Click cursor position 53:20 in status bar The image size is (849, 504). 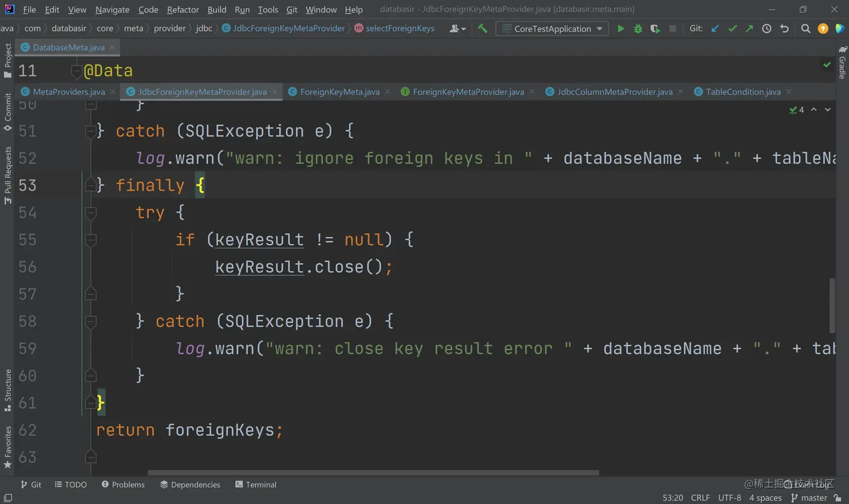tap(673, 498)
